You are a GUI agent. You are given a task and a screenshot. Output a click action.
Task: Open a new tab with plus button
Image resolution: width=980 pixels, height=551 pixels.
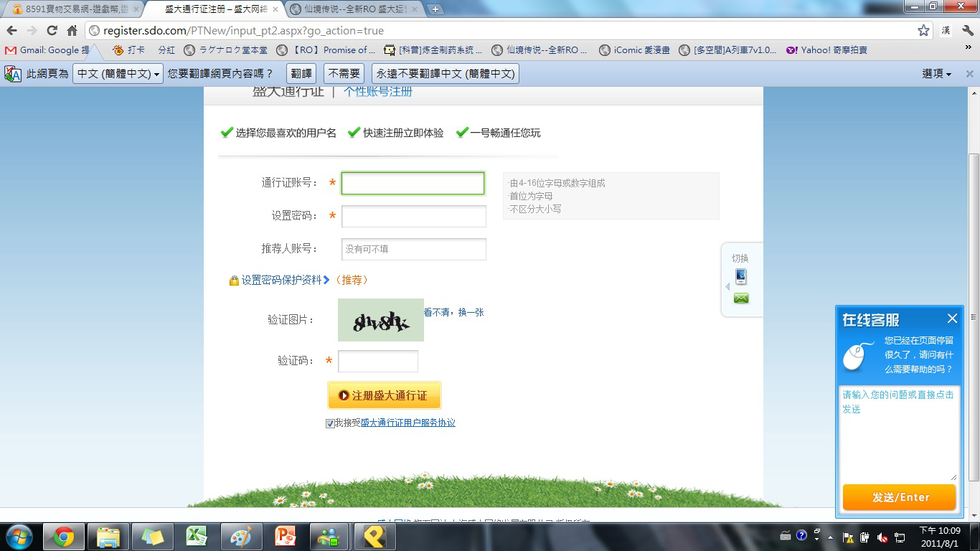click(x=435, y=9)
